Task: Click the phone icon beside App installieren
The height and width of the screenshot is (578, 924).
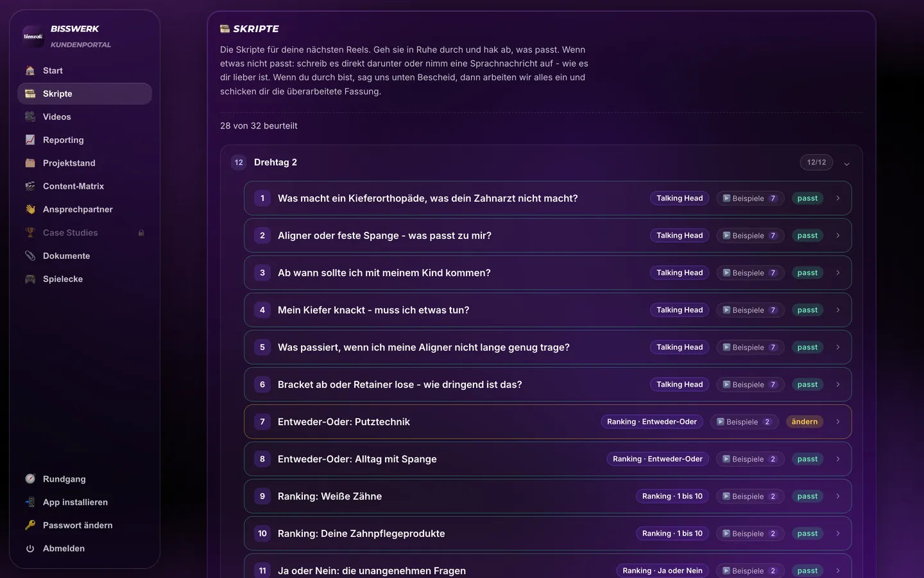Action: [30, 502]
